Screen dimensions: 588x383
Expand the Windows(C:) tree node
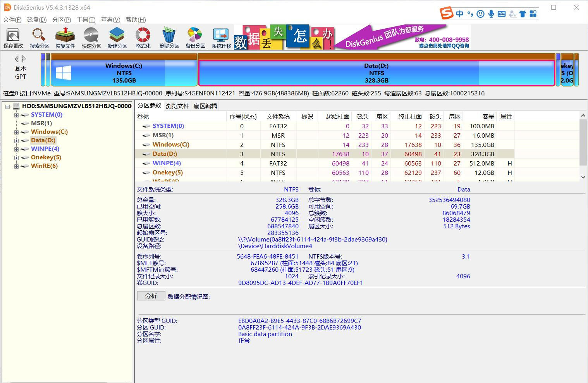16,132
